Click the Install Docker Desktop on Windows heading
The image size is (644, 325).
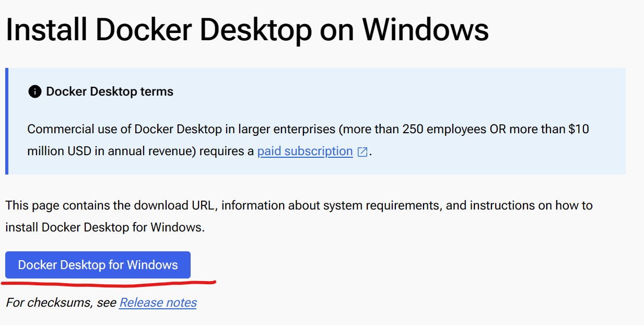point(247,29)
